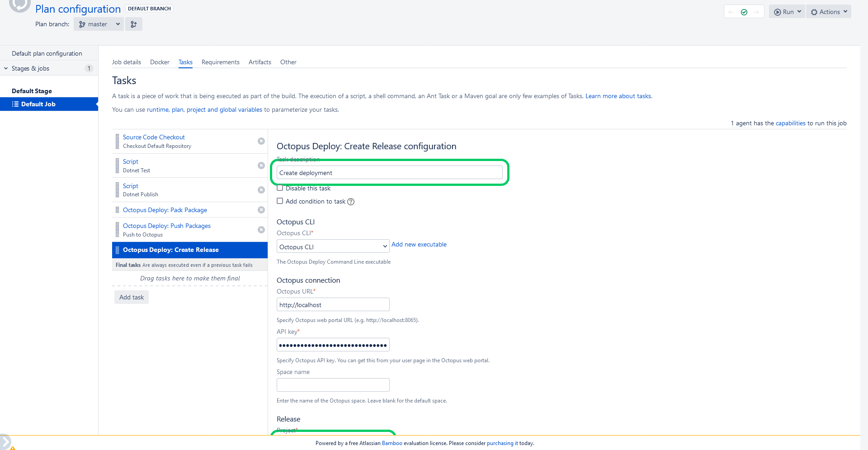The image size is (868, 450).
Task: Remove the Dotnet Publish script task
Action: point(261,190)
